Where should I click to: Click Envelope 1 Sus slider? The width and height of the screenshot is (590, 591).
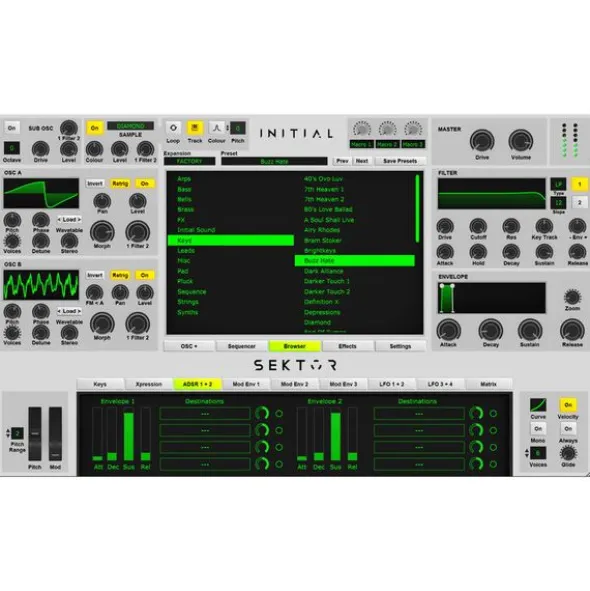pos(129,434)
